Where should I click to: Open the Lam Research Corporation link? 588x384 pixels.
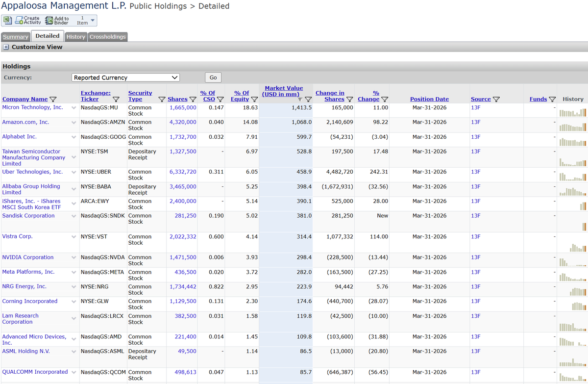(x=20, y=319)
